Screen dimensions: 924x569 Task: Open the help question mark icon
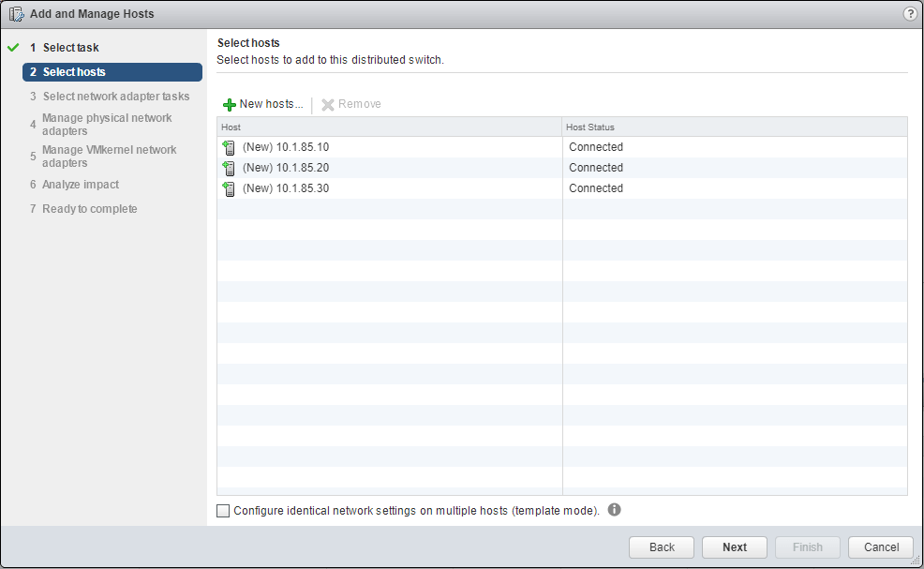(x=910, y=13)
